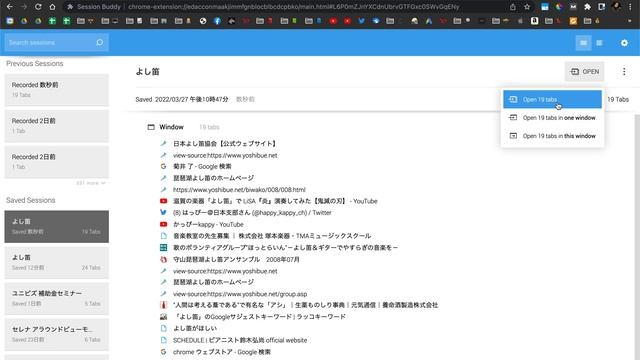Open SCHEDULE ピアニスト鈴木弘尚 link
Screen dimensions: 640x360
pos(240,340)
